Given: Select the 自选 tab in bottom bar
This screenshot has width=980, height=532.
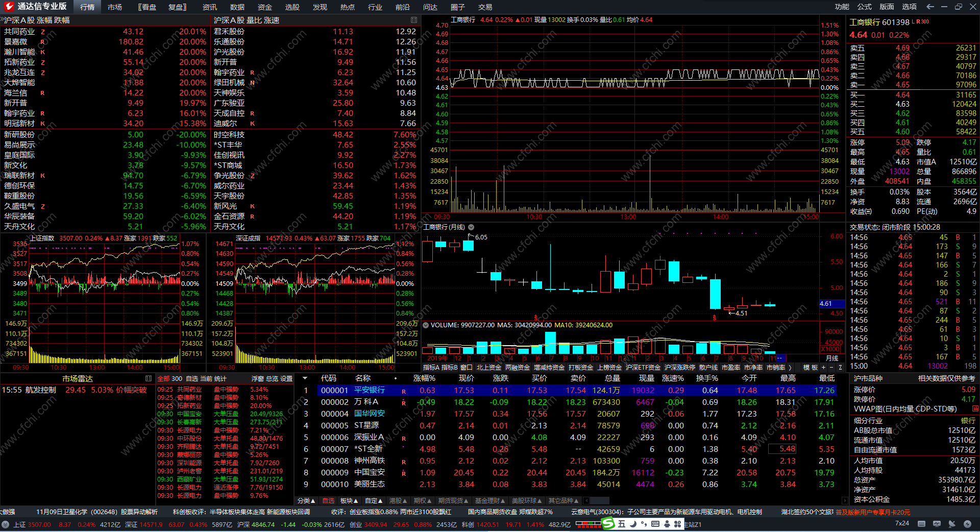Looking at the screenshot, I should 329,501.
